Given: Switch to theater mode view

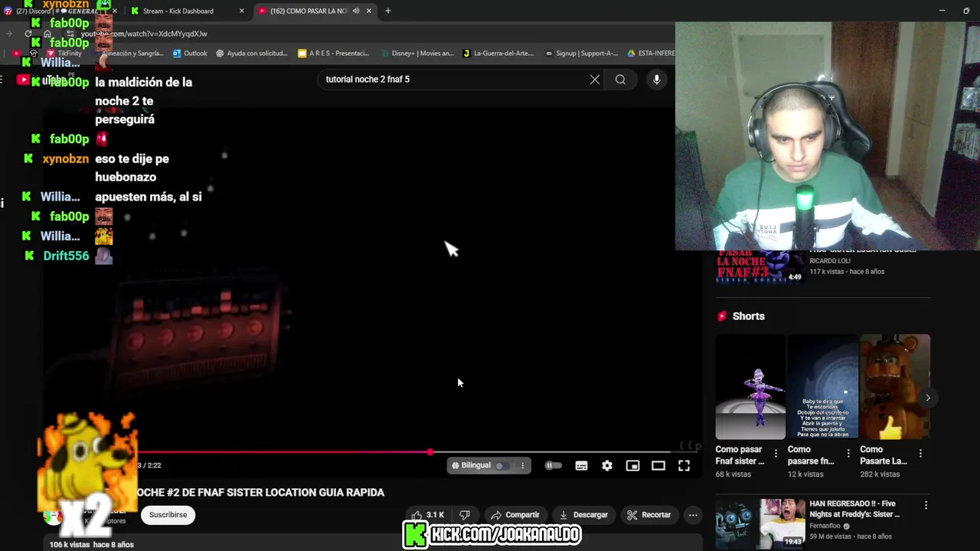Looking at the screenshot, I should pos(658,465).
